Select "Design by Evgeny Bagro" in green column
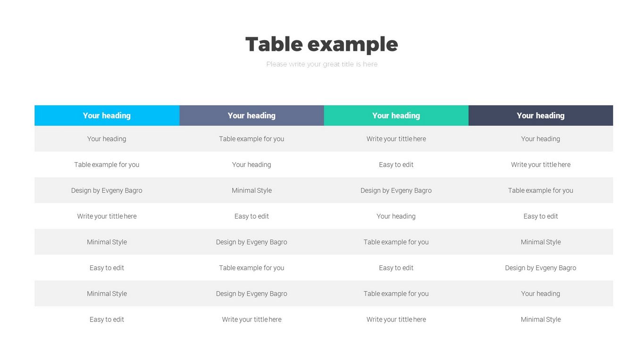The width and height of the screenshot is (644, 362). (x=396, y=190)
